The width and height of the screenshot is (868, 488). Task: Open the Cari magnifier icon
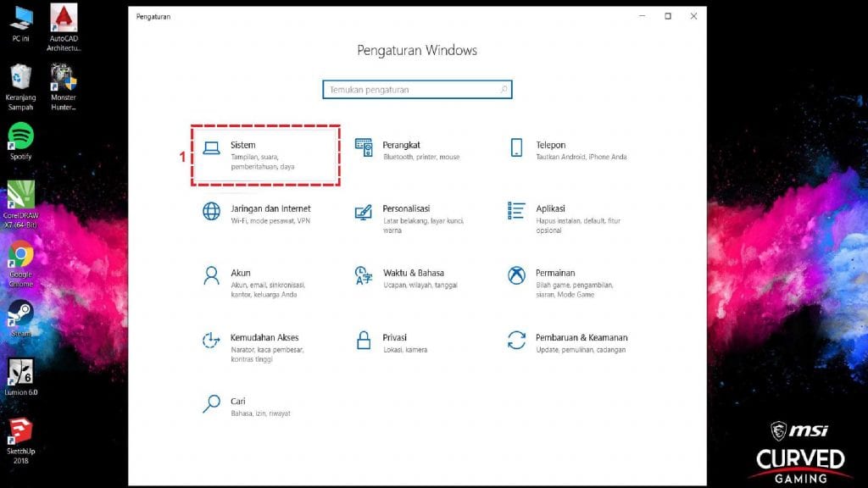(211, 404)
